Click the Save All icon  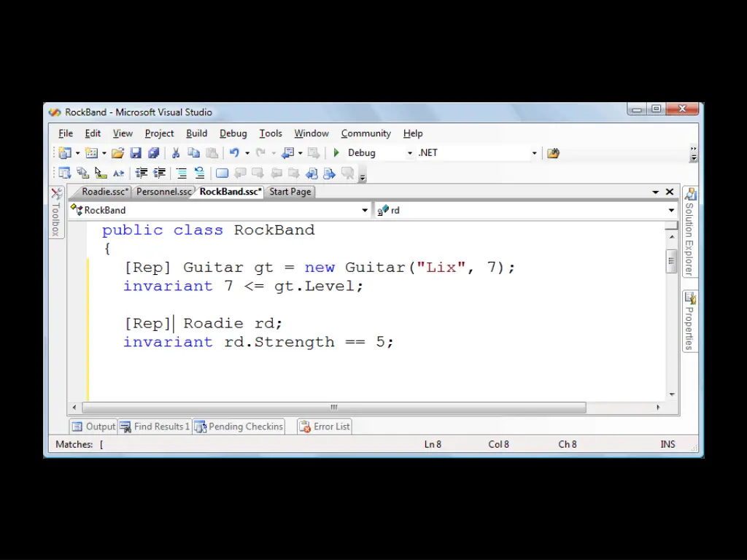(153, 153)
